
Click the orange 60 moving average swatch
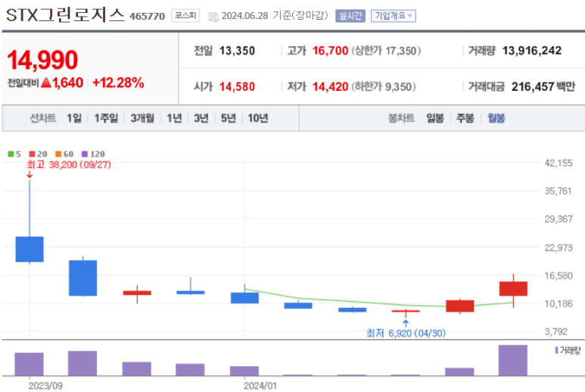58,154
